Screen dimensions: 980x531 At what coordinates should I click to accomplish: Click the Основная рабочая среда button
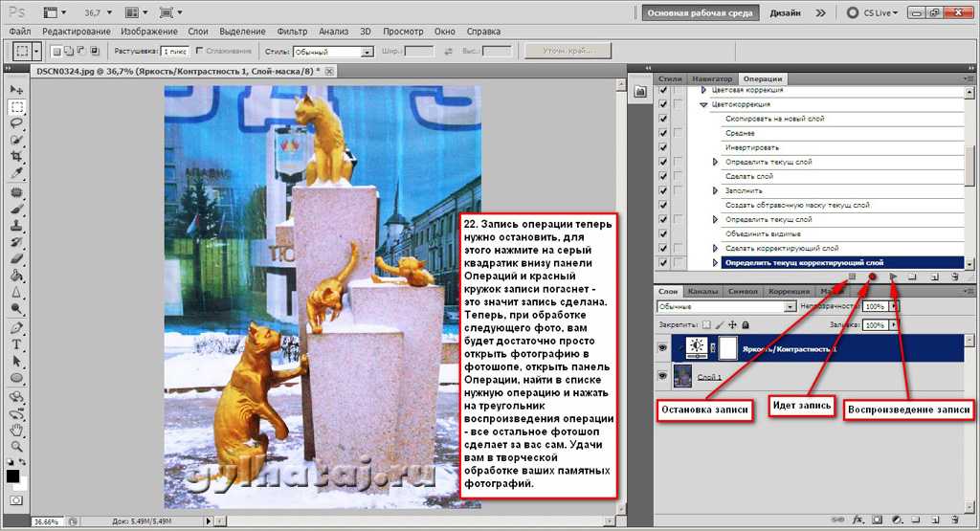702,13
